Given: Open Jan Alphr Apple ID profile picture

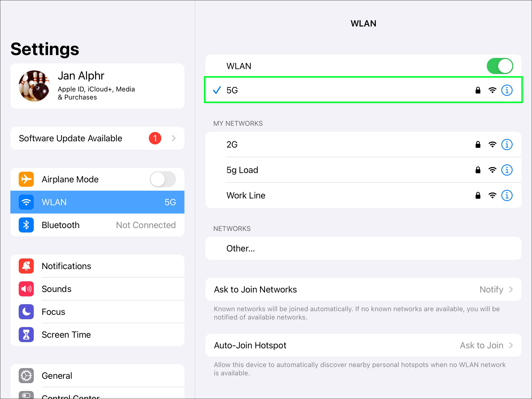Looking at the screenshot, I should (x=34, y=86).
